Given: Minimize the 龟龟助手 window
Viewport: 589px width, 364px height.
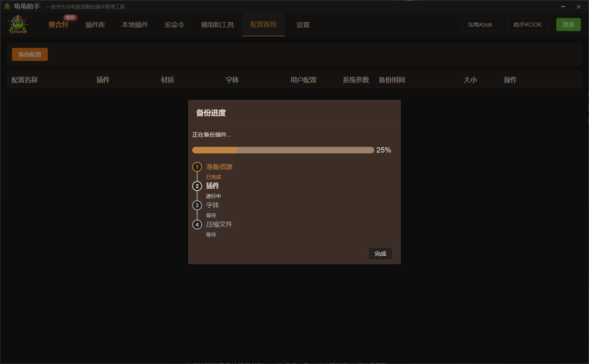Looking at the screenshot, I should (563, 7).
